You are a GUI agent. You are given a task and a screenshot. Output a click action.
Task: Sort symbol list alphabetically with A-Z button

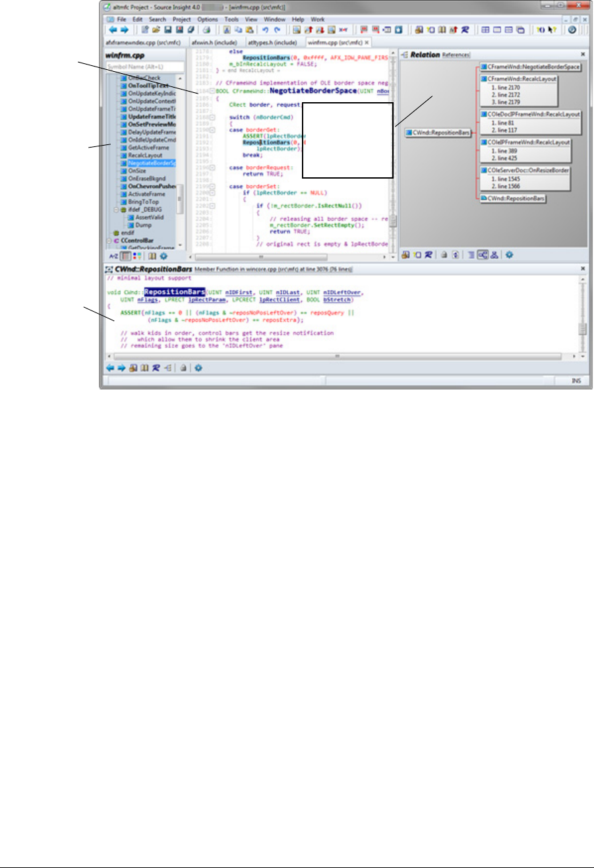113,256
